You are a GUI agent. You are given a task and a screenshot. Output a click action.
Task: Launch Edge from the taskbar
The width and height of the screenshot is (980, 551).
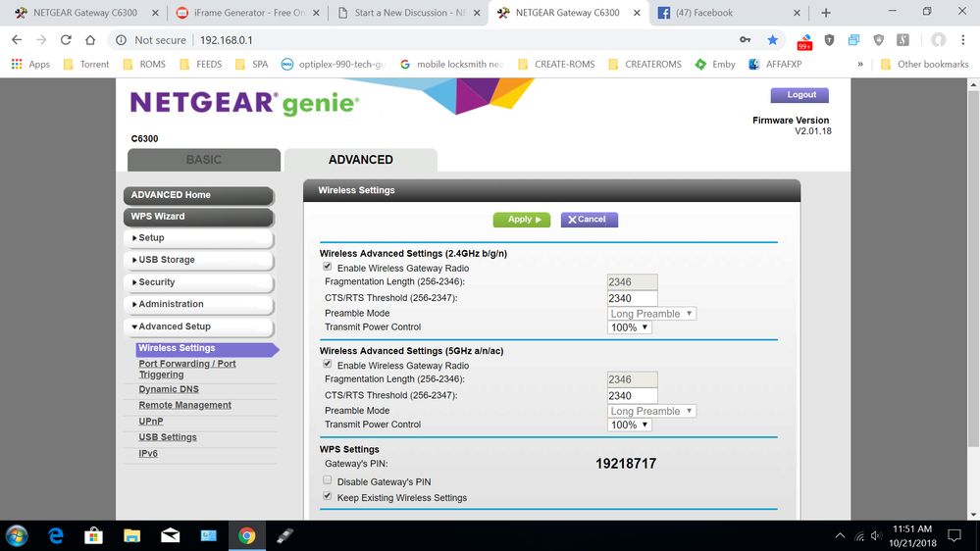coord(56,536)
